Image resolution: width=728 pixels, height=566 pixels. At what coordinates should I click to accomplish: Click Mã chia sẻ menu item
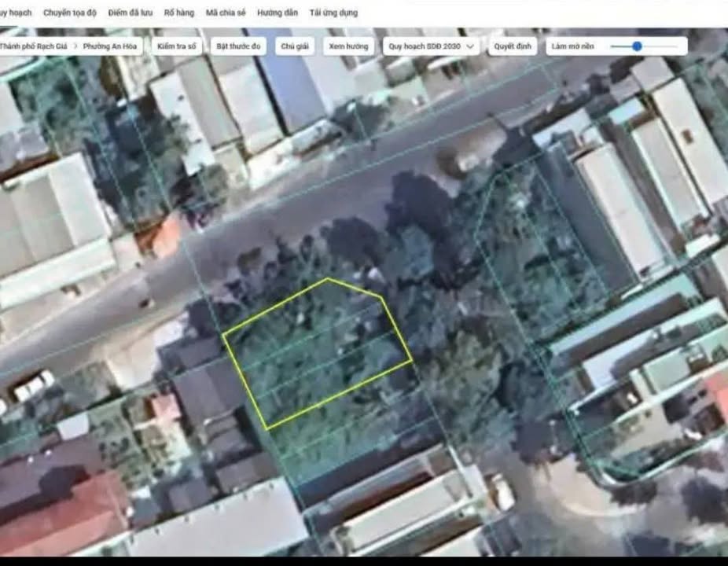pyautogui.click(x=226, y=12)
